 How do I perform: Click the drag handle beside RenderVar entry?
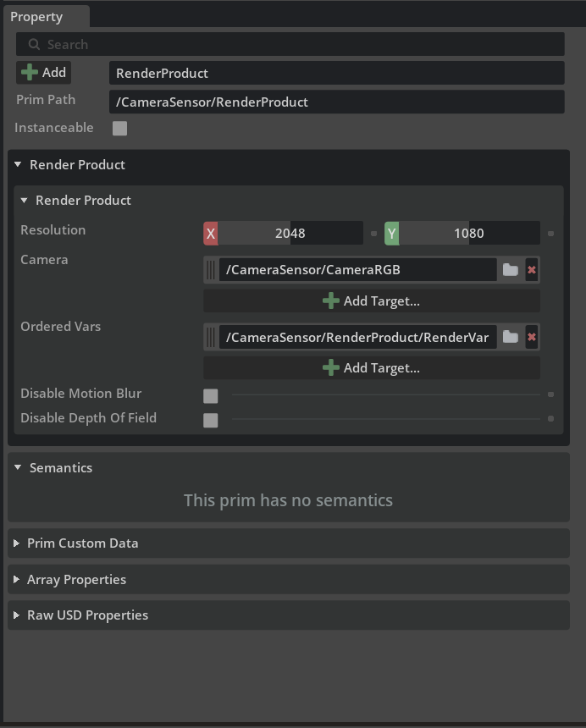click(211, 337)
